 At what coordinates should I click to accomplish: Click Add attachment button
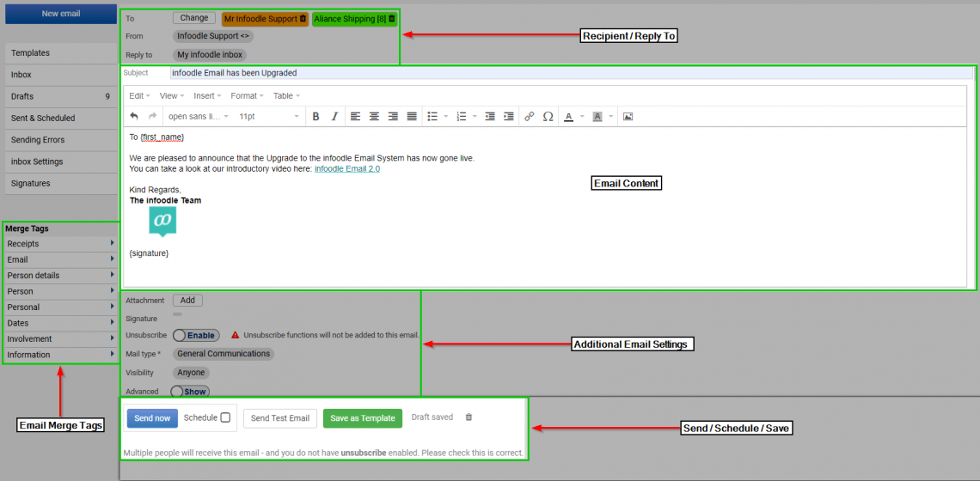(x=187, y=301)
